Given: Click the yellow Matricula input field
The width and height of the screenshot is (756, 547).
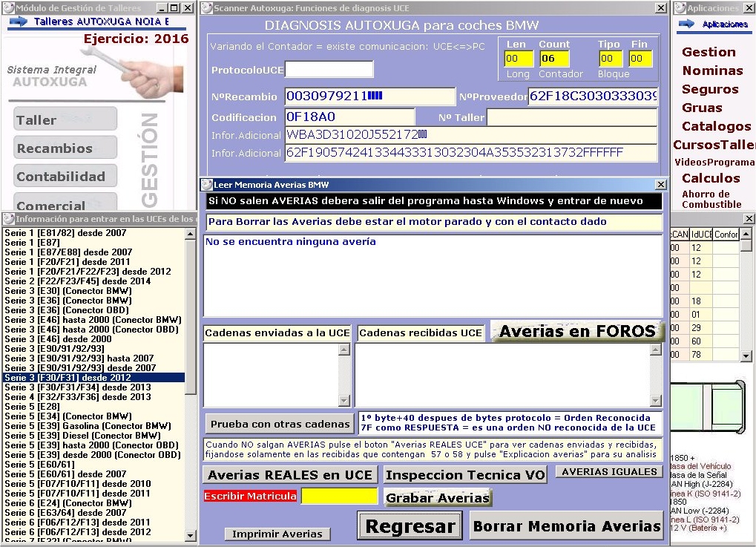Looking at the screenshot, I should tap(339, 496).
